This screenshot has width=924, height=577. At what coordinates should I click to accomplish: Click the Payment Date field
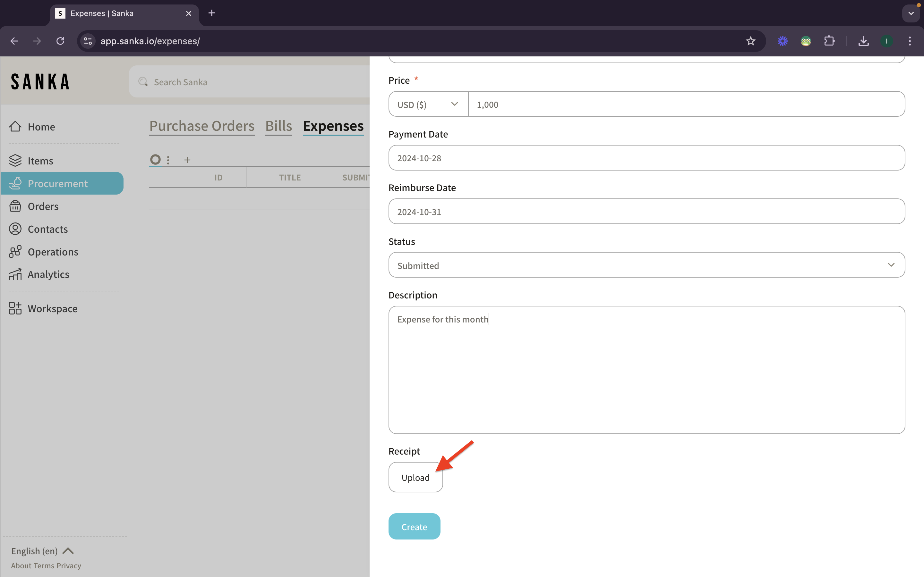646,158
